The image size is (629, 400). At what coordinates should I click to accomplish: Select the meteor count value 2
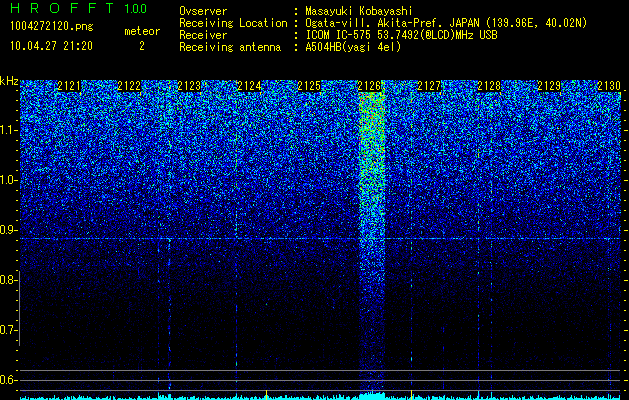coord(142,46)
